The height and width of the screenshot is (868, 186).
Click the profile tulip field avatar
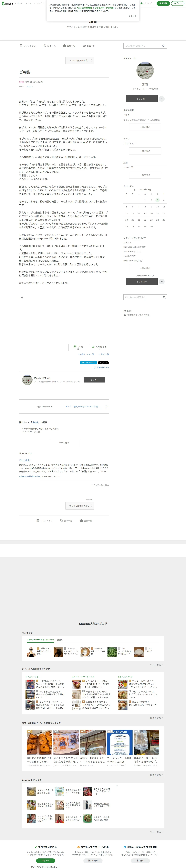[145, 70]
